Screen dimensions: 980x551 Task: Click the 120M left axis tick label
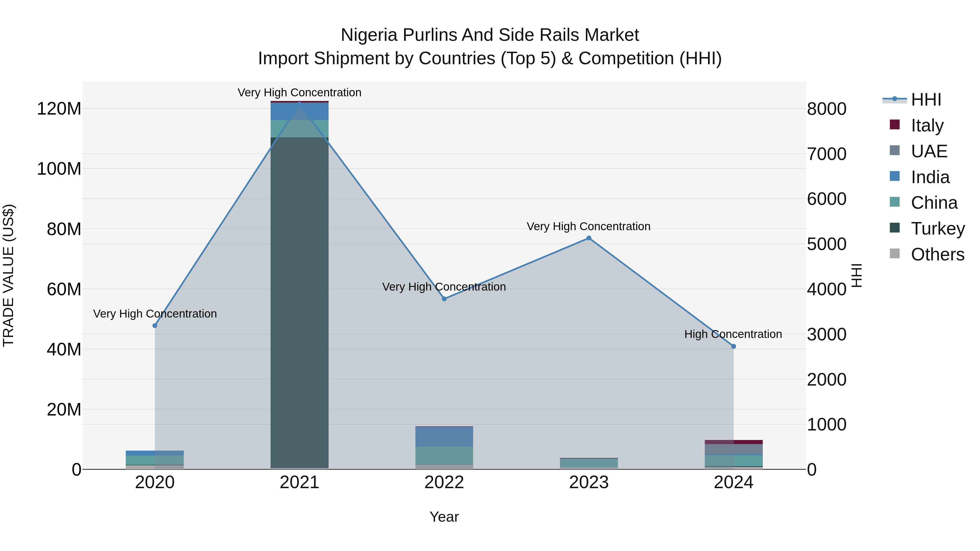(59, 109)
